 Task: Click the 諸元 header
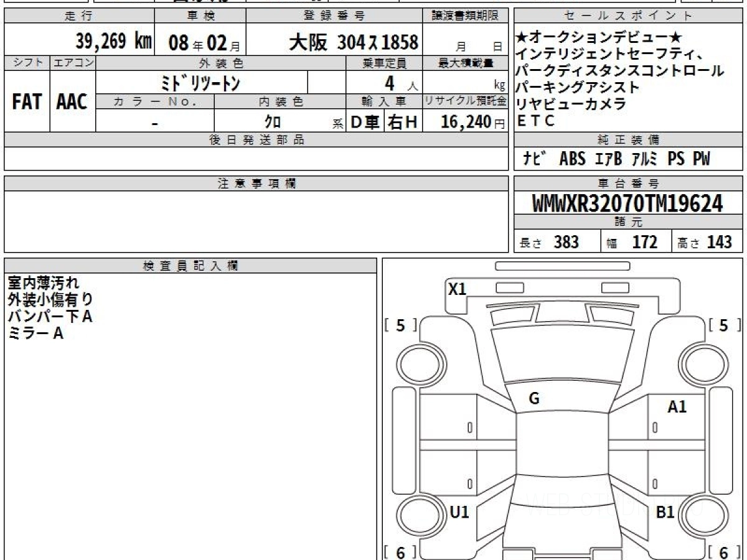coord(628,223)
